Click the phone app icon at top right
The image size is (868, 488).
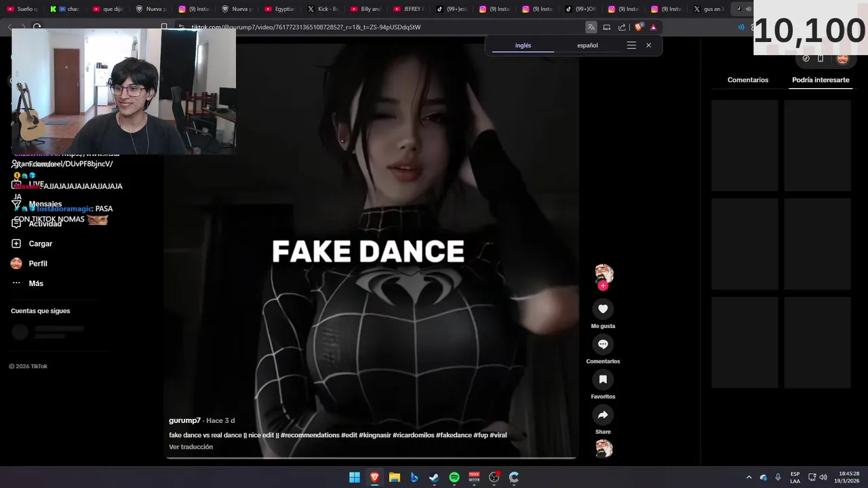click(821, 59)
